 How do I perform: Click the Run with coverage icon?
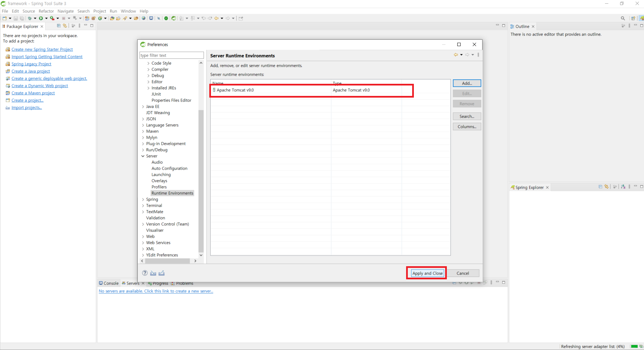click(52, 18)
